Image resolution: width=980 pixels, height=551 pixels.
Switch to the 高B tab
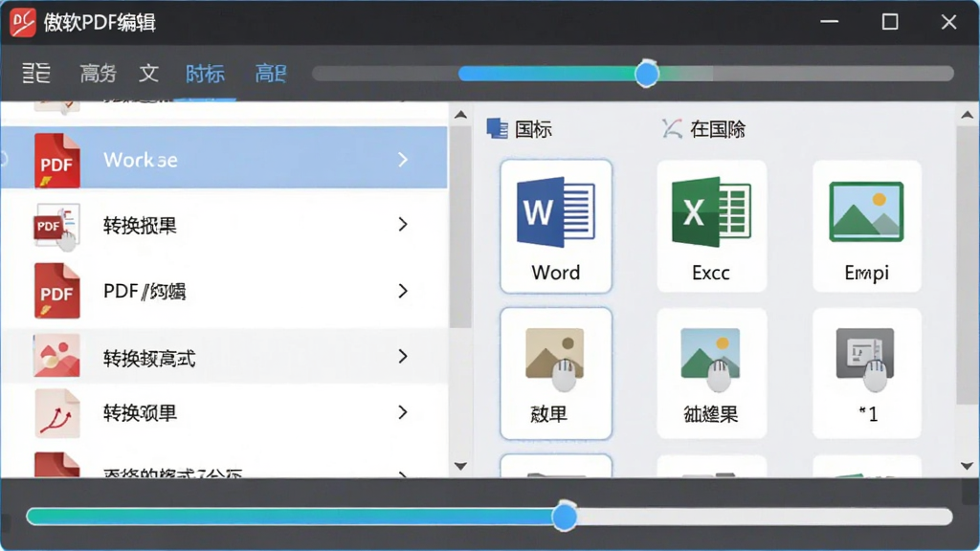[271, 74]
